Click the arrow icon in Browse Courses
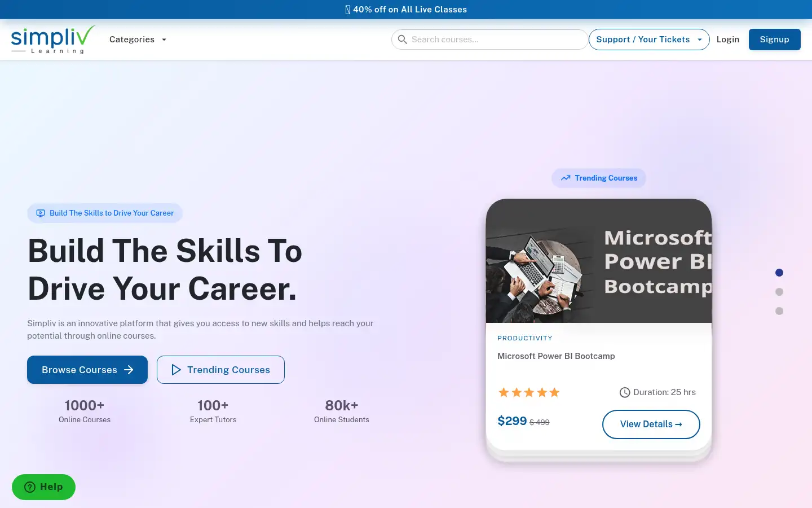The height and width of the screenshot is (508, 812). pyautogui.click(x=129, y=370)
